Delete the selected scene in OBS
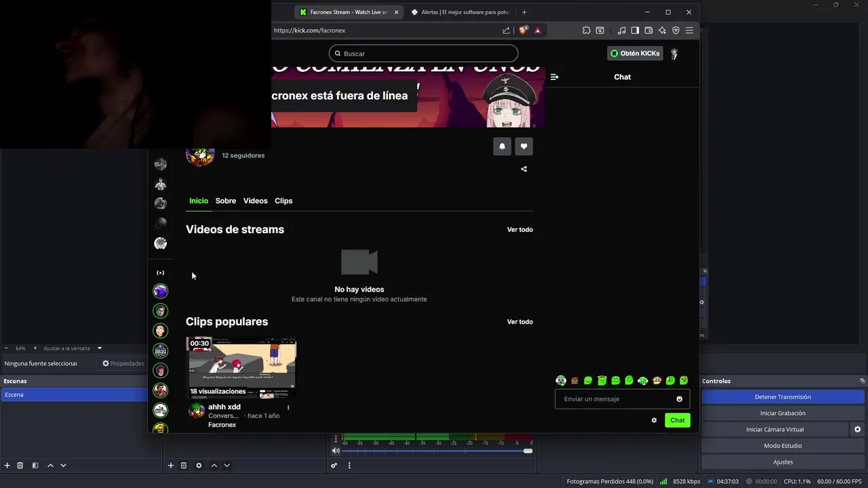868x488 pixels. [20, 466]
